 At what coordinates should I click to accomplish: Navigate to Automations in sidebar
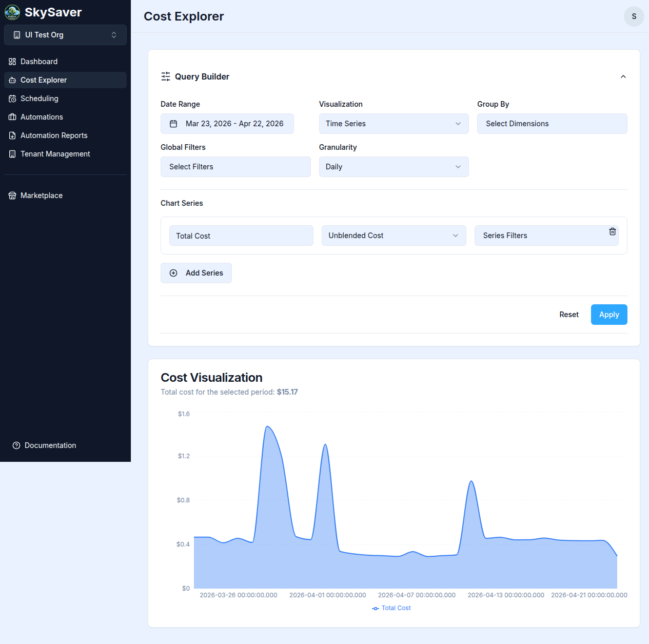coord(66,117)
